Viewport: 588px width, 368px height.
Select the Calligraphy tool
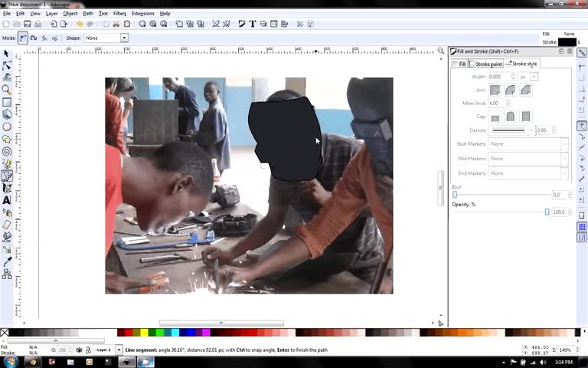point(6,188)
